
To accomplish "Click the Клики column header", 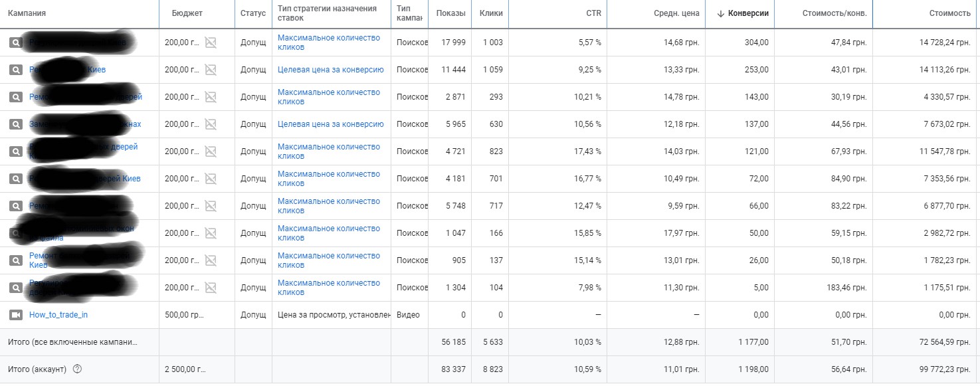I will click(490, 13).
